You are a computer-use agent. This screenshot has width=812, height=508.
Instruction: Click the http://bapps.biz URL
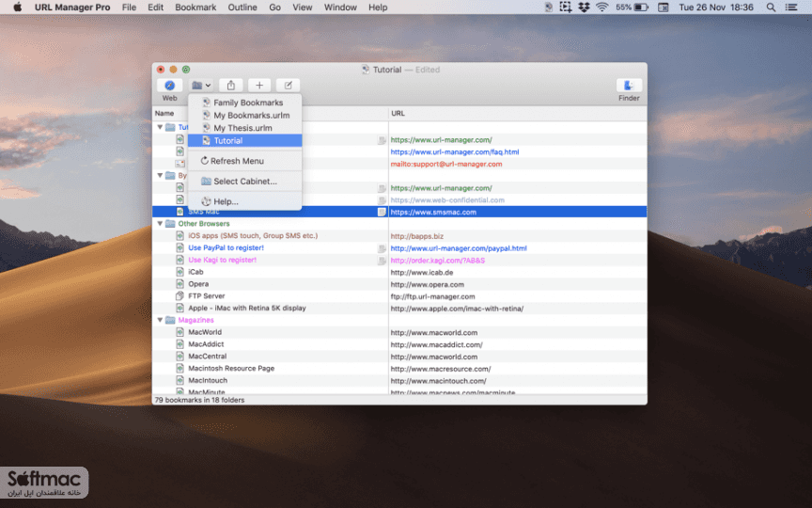(x=417, y=236)
